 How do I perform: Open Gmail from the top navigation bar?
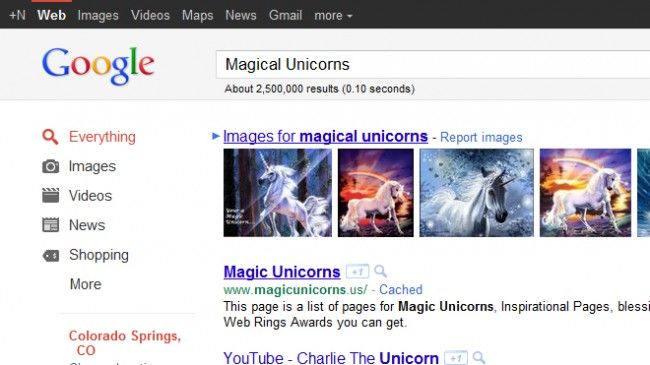point(285,15)
